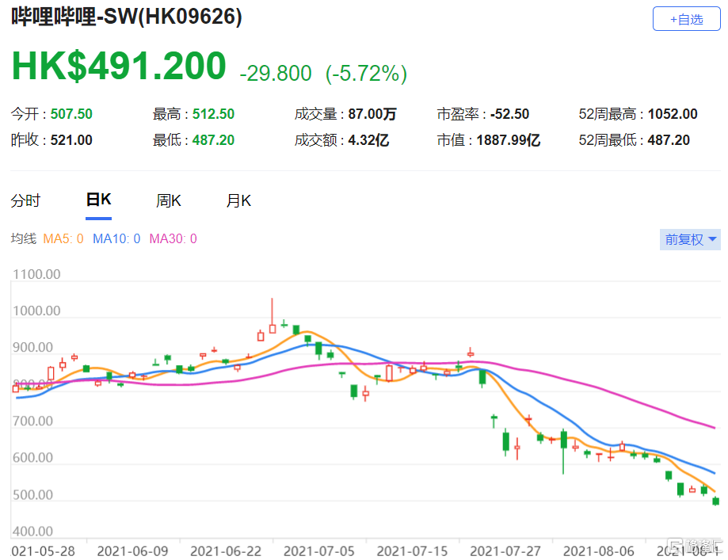Click the volume value 87.00万
The width and height of the screenshot is (728, 560).
pos(372,114)
